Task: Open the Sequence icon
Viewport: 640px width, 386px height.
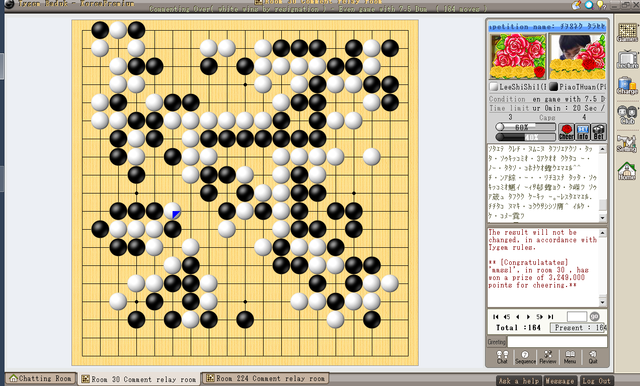Action: click(x=525, y=357)
